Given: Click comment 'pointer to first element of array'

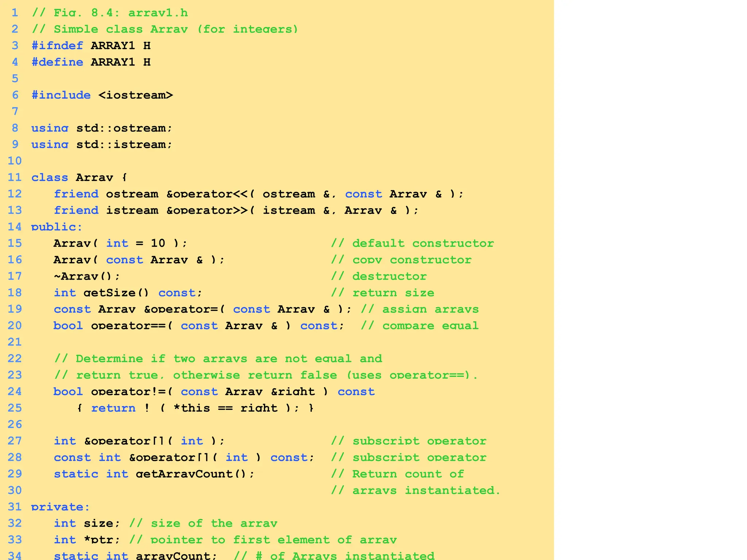Looking at the screenshot, I should coord(274,540).
